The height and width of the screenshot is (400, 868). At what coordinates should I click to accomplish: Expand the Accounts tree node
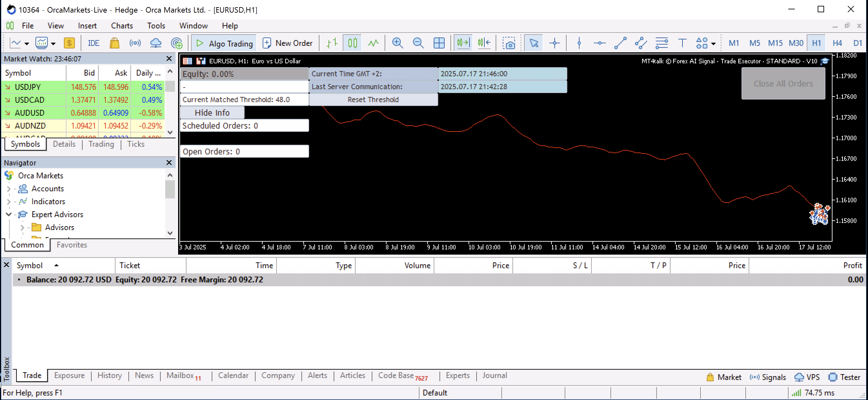9,189
